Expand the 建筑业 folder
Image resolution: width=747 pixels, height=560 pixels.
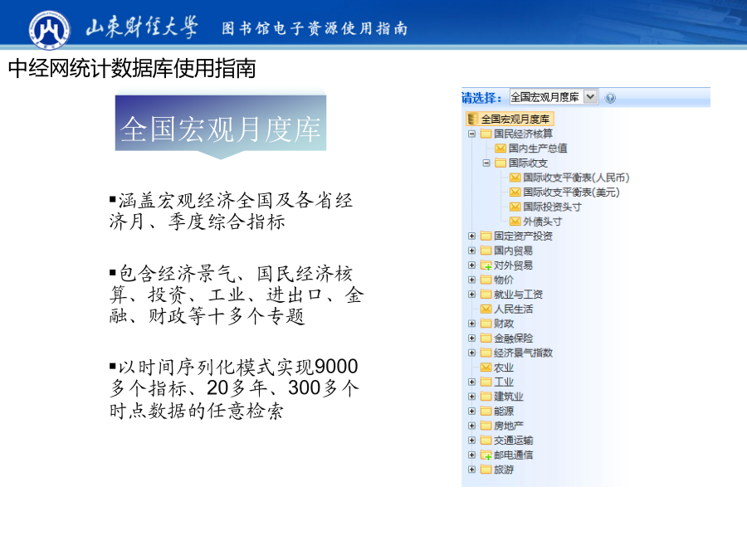coord(471,397)
